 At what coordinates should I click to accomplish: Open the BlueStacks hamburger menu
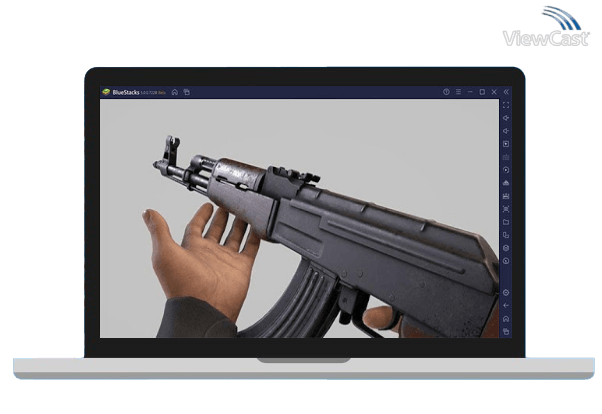point(458,92)
